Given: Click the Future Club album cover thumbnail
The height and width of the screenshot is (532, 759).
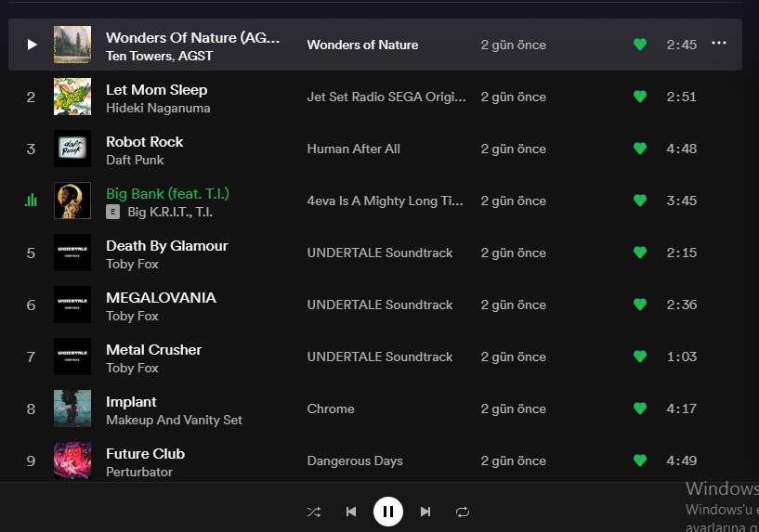Looking at the screenshot, I should [72, 461].
